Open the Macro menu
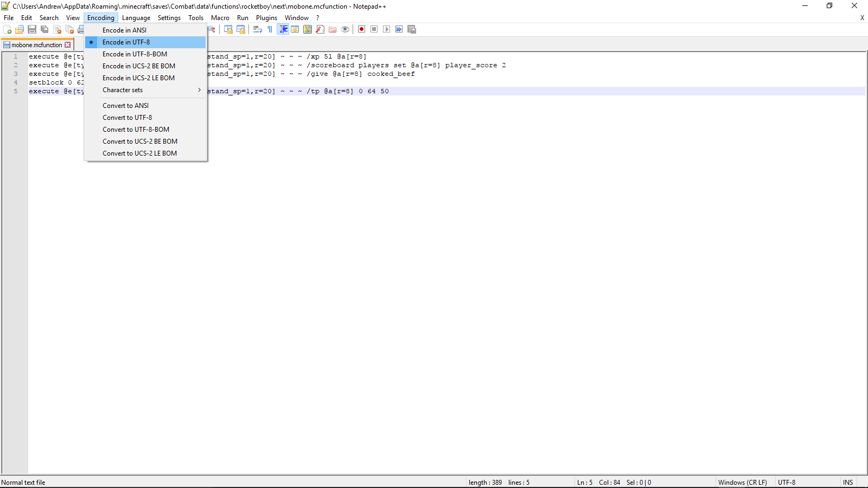 pos(220,18)
